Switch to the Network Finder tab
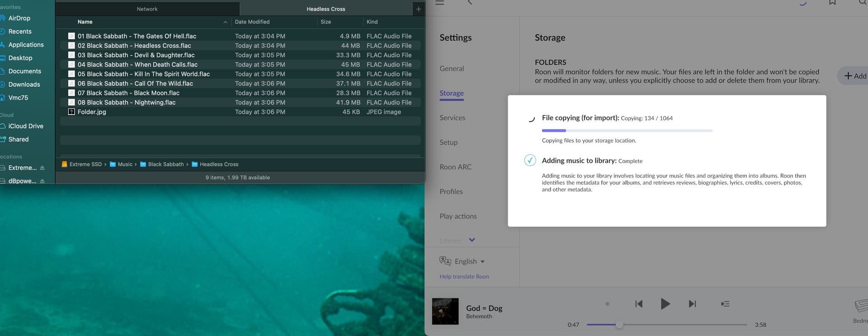 click(147, 9)
